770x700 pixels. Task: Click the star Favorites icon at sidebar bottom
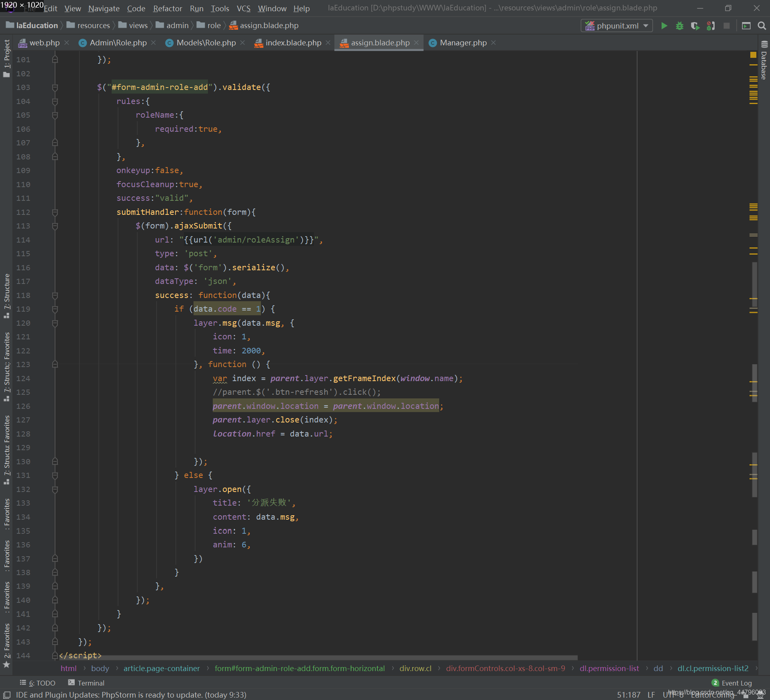click(x=6, y=665)
